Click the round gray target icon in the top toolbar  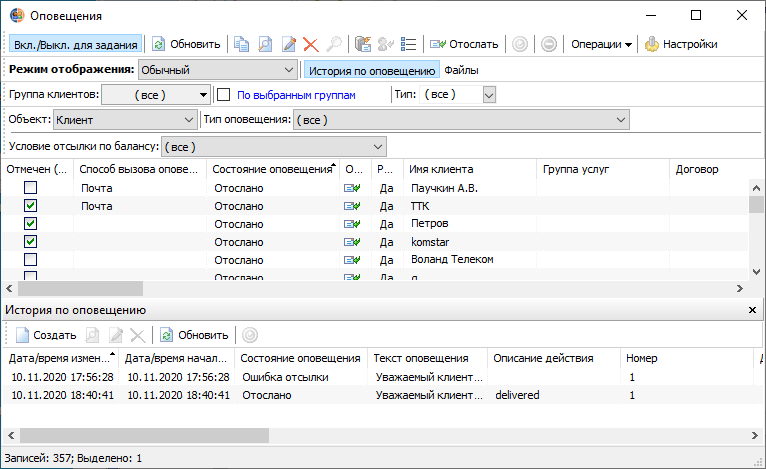coord(520,44)
